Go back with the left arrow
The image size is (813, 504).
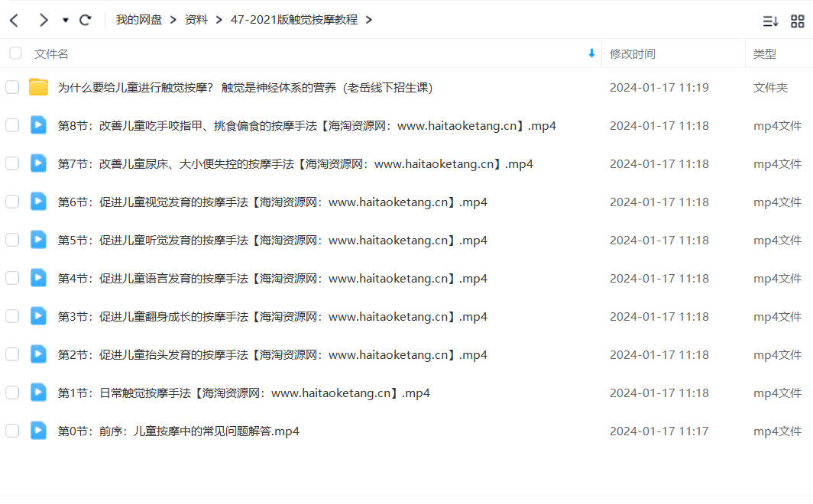point(15,20)
